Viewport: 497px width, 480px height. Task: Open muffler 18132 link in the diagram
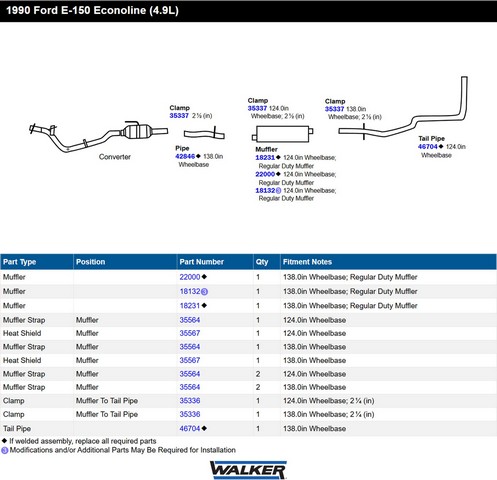point(265,190)
